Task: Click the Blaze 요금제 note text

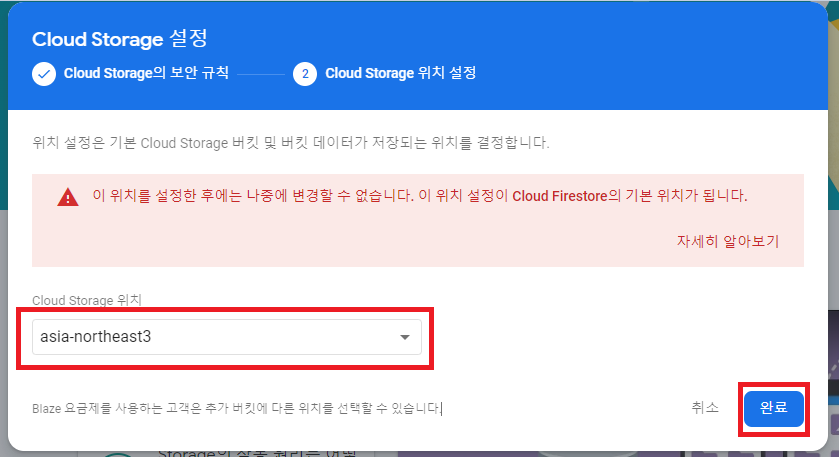Action: pyautogui.click(x=236, y=409)
